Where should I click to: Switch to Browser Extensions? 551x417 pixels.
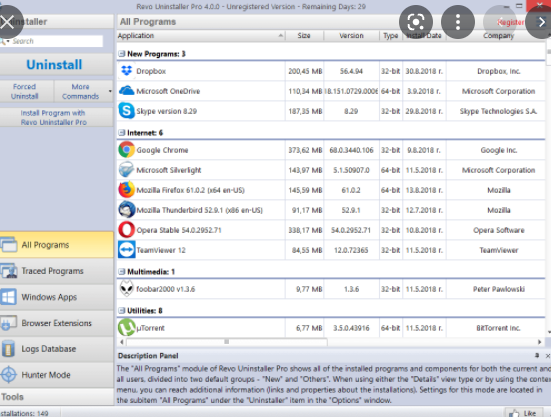tap(57, 323)
